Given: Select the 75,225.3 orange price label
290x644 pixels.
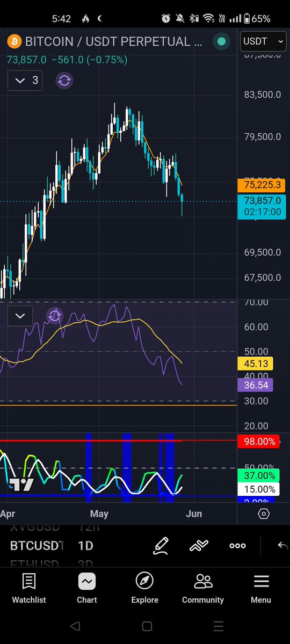Looking at the screenshot, I should [262, 185].
